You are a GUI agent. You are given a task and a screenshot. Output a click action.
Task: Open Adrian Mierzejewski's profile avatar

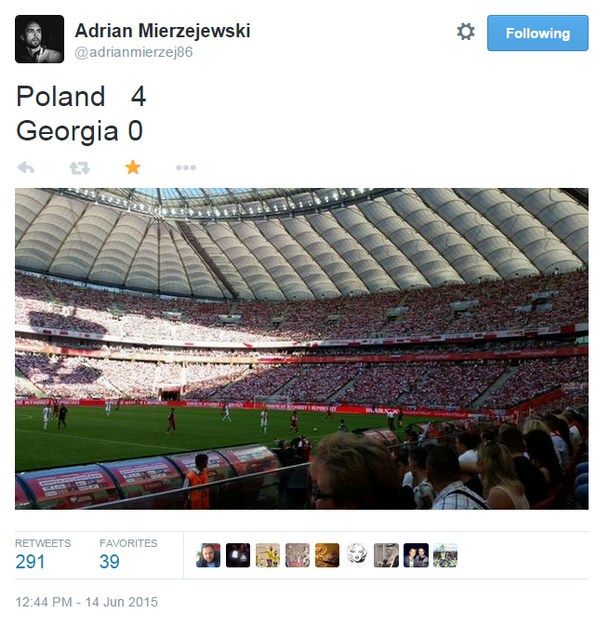(40, 39)
